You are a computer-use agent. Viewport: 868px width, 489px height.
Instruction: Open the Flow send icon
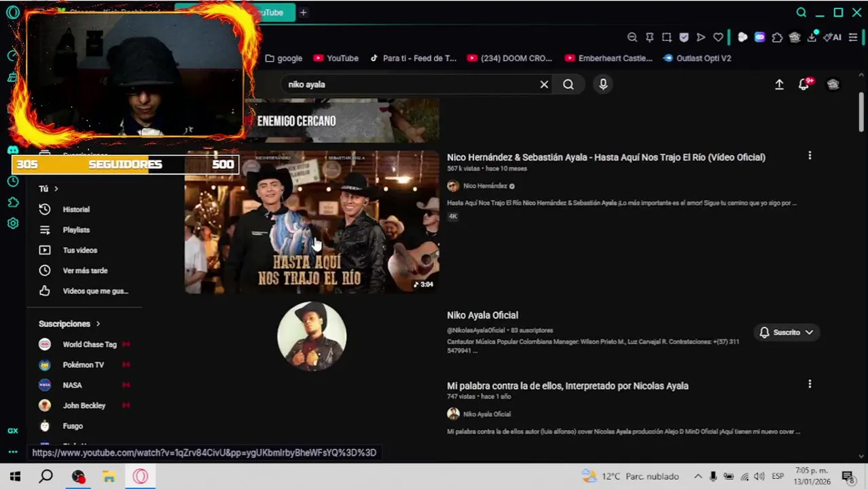pyautogui.click(x=701, y=37)
